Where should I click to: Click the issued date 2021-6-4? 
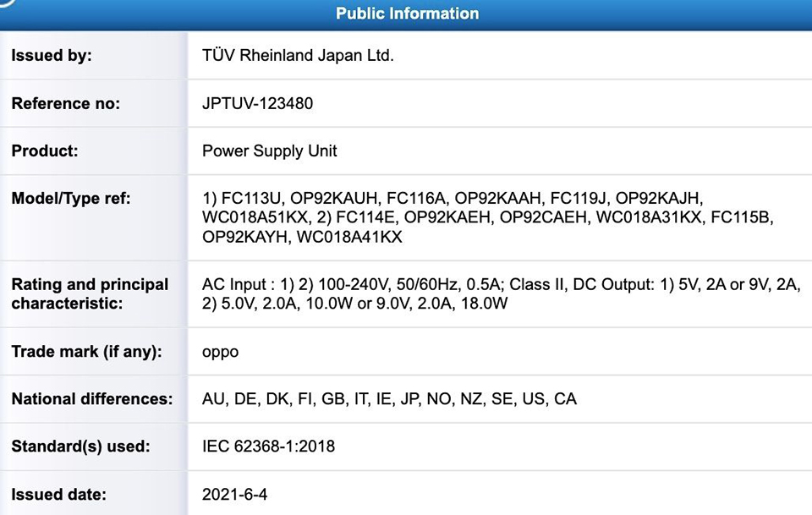(234, 495)
